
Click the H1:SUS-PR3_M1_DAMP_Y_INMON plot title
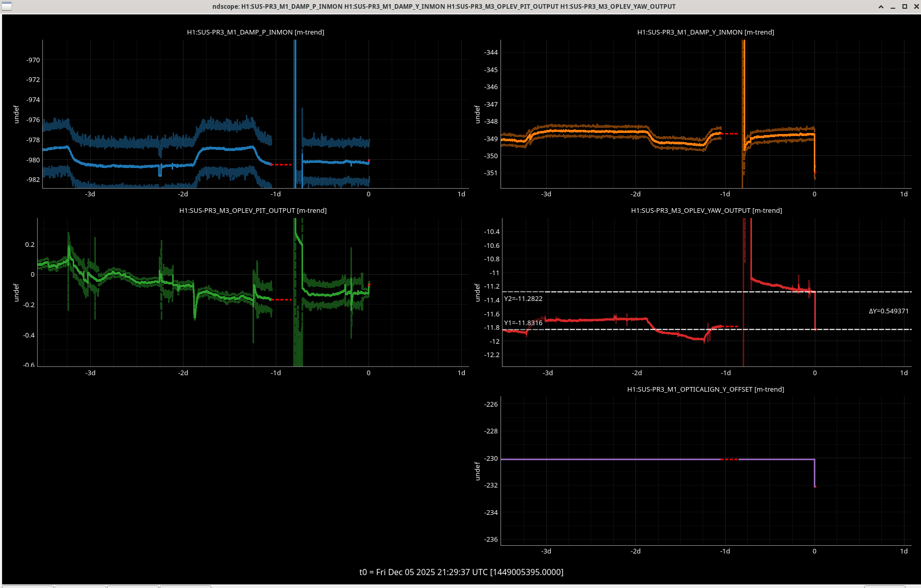coord(705,32)
